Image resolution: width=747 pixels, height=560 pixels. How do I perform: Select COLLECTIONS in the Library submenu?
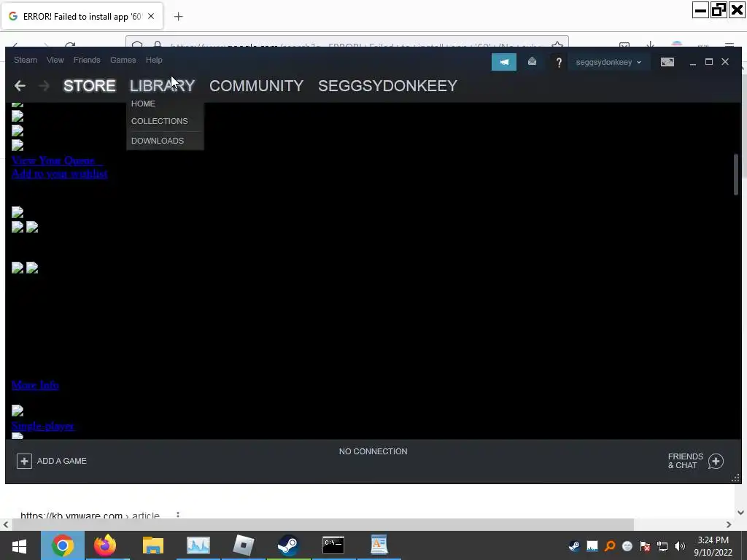(x=160, y=121)
